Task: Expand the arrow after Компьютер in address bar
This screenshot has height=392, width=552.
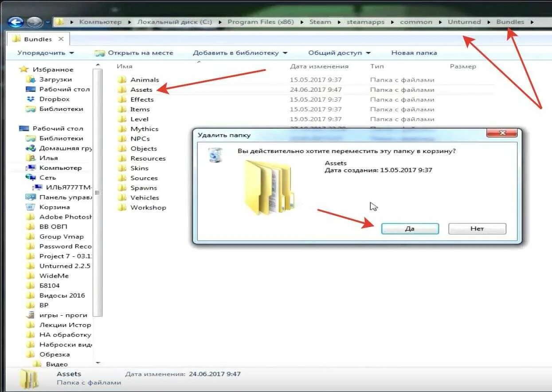Action: (129, 22)
